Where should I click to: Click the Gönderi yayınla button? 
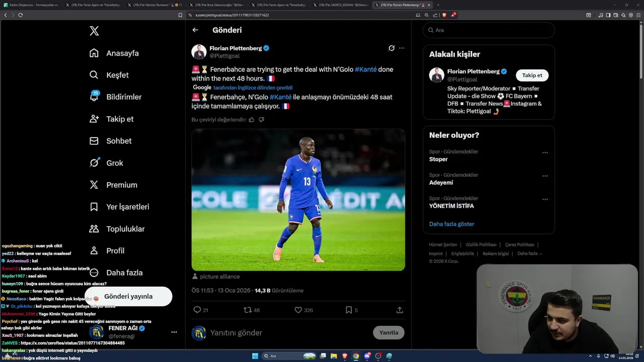128,296
